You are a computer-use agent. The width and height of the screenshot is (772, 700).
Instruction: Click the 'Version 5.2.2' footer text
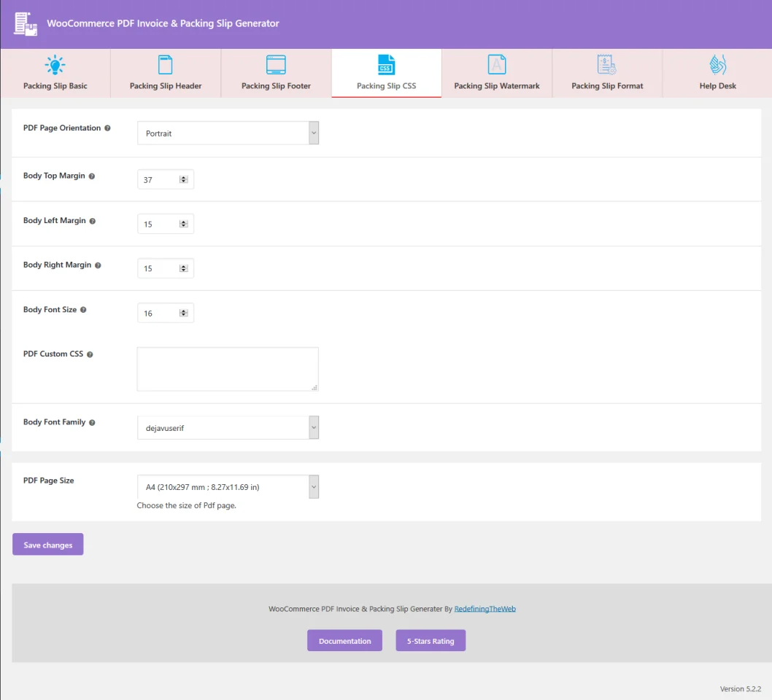tap(741, 688)
